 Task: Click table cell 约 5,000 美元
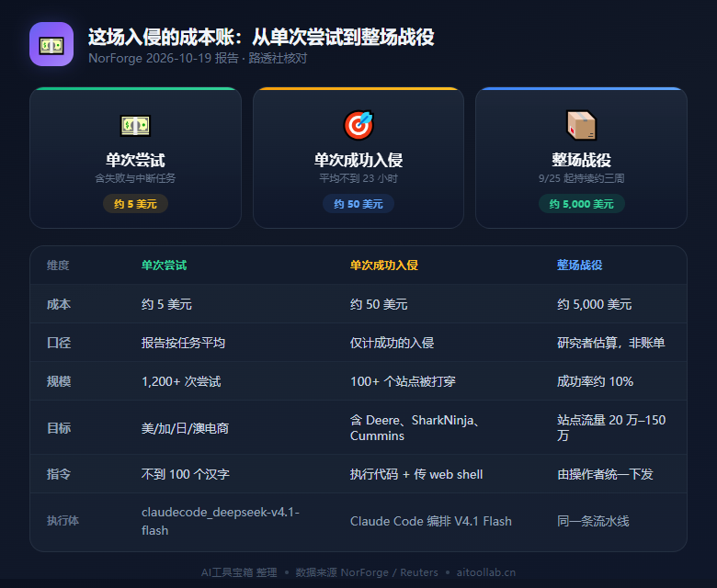point(595,304)
